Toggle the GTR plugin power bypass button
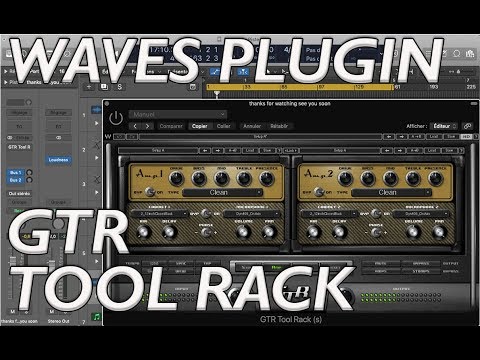Viewport: 480px width, 360px height. pyautogui.click(x=116, y=118)
